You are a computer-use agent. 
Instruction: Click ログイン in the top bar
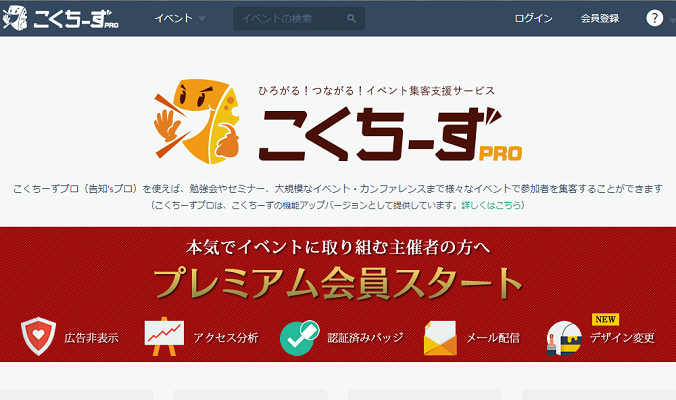tap(533, 18)
